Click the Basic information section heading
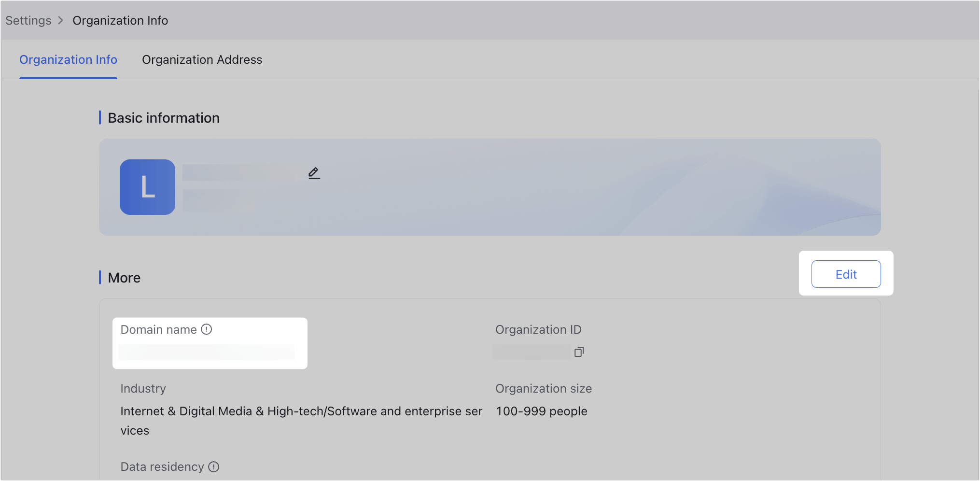980x481 pixels. coord(163,117)
